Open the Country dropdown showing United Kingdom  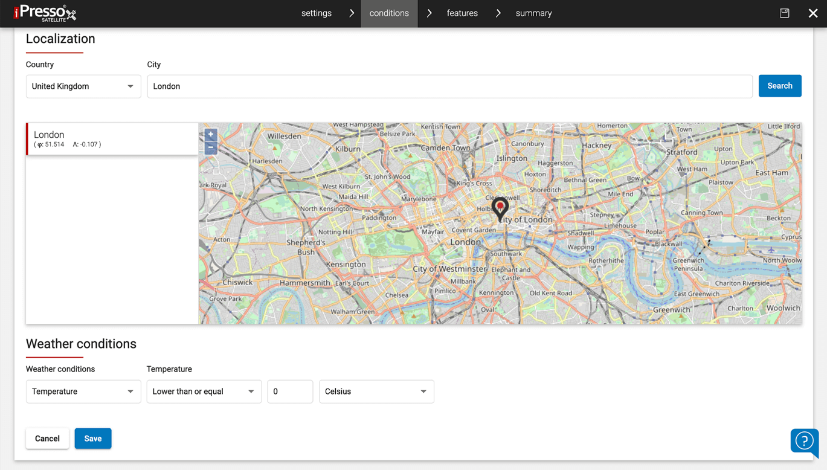point(83,87)
